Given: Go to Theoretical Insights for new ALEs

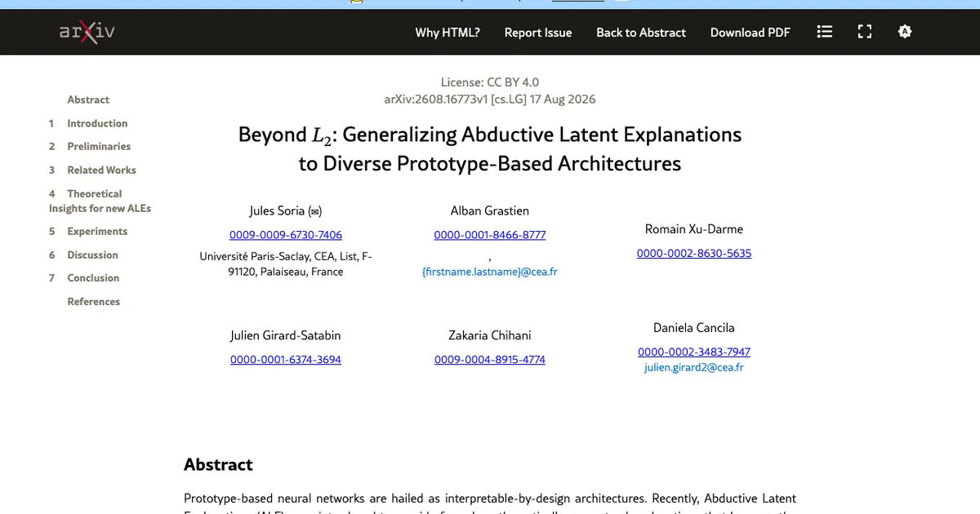Looking at the screenshot, I should click(100, 201).
